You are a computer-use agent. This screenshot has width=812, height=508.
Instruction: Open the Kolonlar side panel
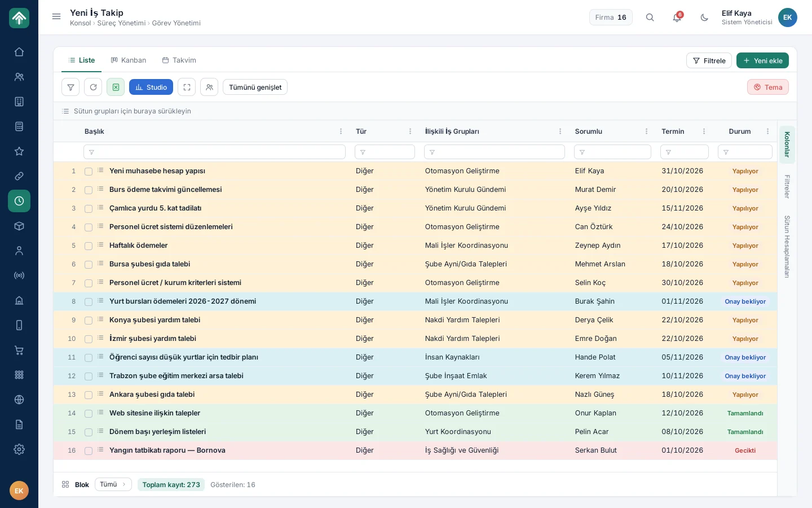click(787, 144)
